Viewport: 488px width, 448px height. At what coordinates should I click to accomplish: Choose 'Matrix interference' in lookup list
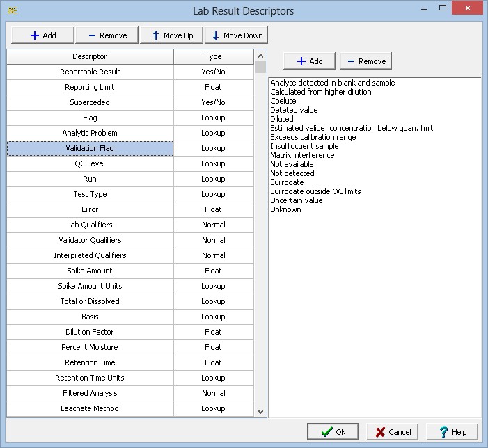pyautogui.click(x=302, y=155)
